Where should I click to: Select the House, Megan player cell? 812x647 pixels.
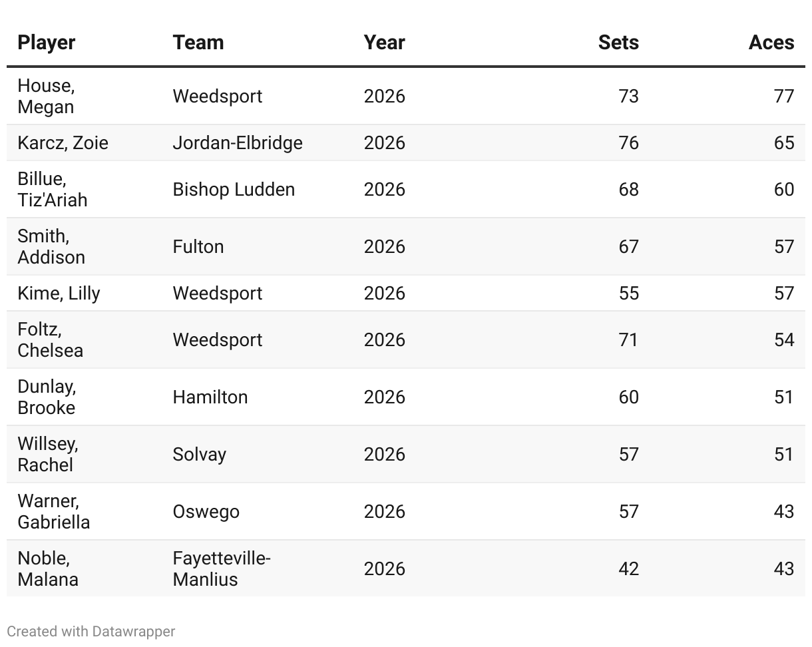(x=46, y=96)
